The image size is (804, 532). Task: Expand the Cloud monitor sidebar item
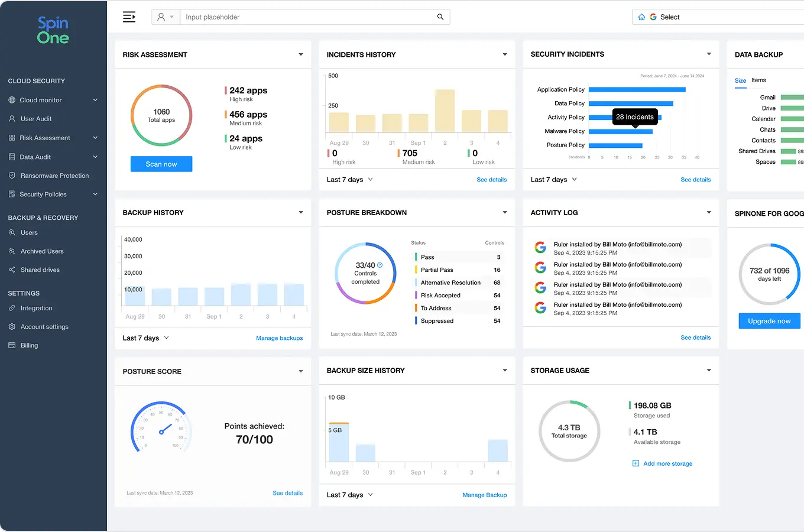(95, 100)
